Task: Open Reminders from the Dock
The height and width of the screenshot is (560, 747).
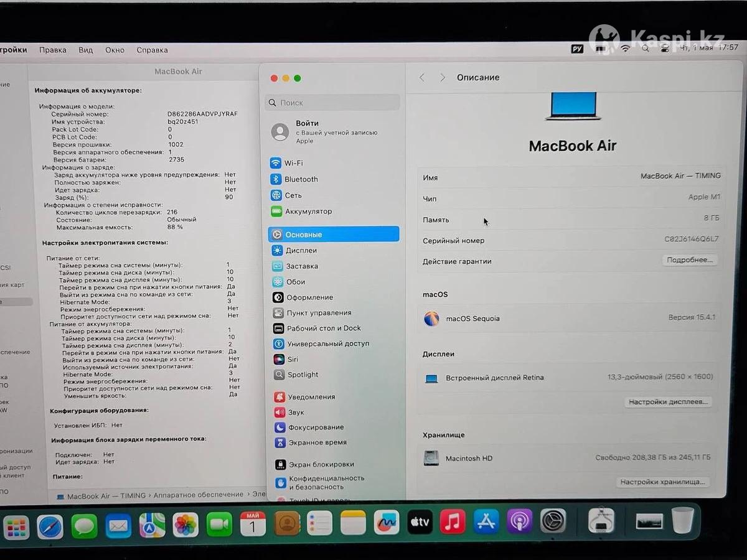Action: [320, 523]
